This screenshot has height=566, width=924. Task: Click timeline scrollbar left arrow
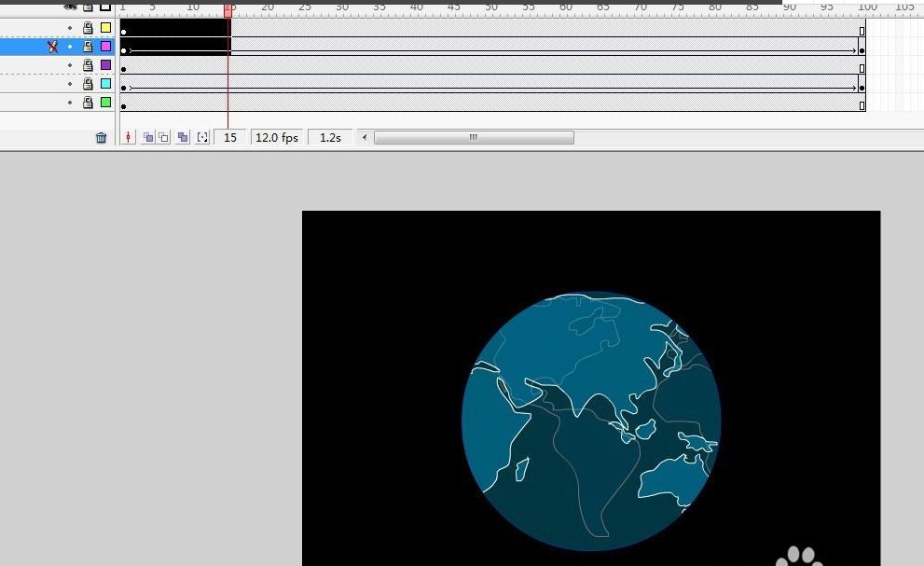(365, 138)
